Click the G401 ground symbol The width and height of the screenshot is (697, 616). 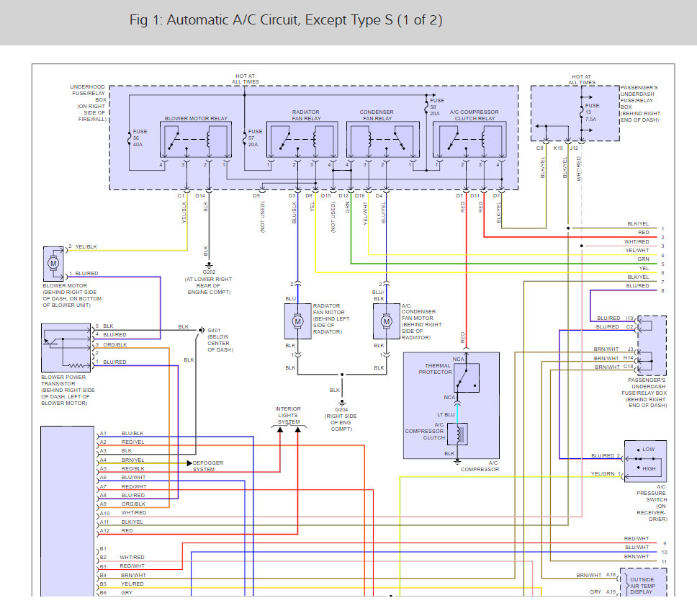pyautogui.click(x=202, y=330)
